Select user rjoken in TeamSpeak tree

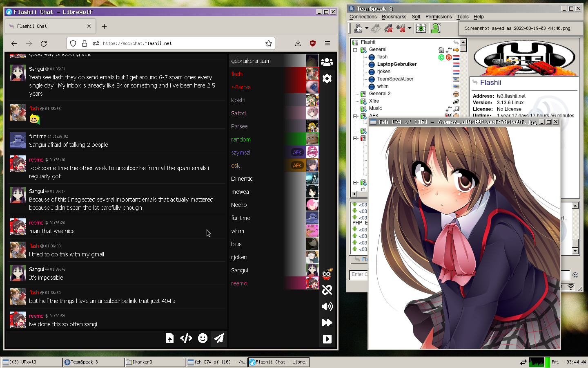[x=384, y=72]
